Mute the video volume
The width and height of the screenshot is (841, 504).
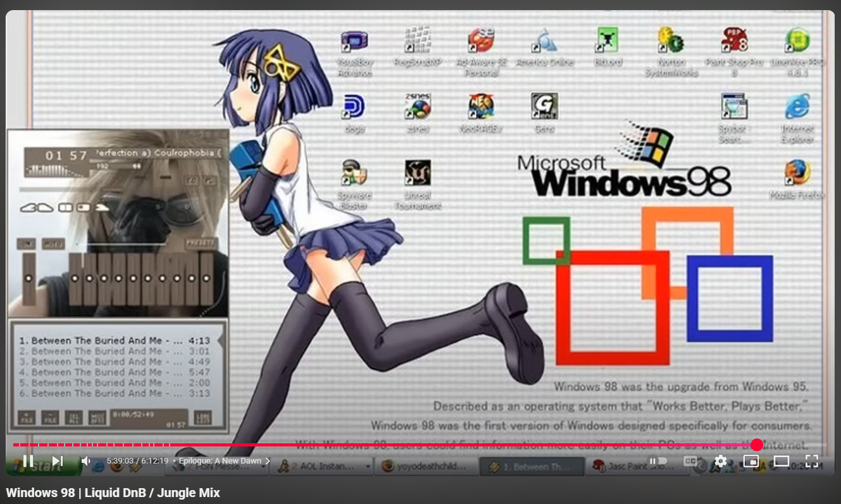click(86, 461)
